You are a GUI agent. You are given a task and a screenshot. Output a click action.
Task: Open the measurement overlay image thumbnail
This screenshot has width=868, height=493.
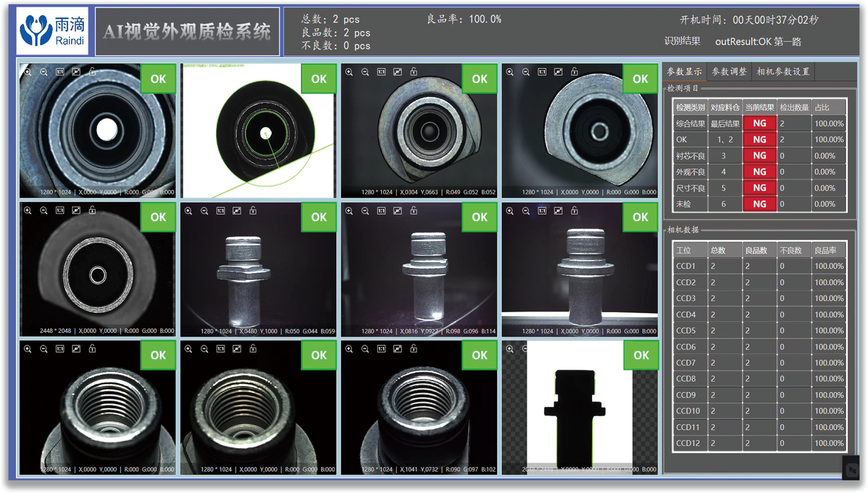[258, 131]
